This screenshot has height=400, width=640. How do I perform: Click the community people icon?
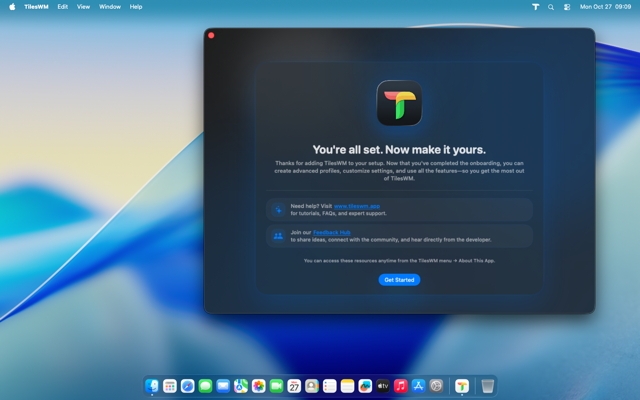(278, 236)
